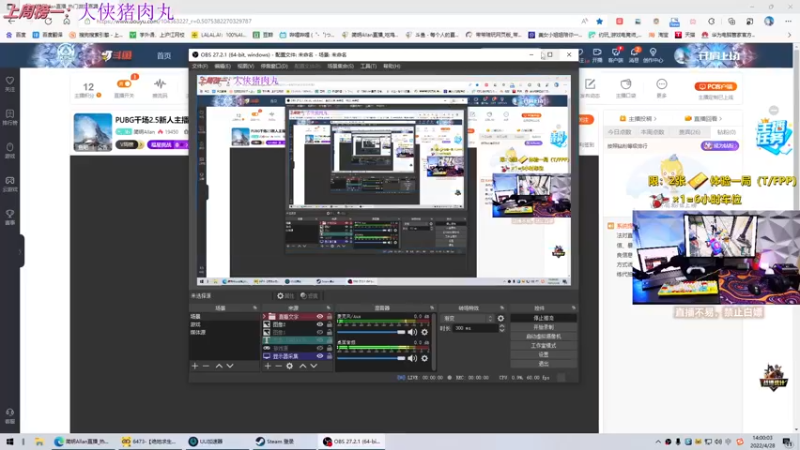Click 停止推流 stop streaming button
This screenshot has height=450, width=800.
[543, 318]
